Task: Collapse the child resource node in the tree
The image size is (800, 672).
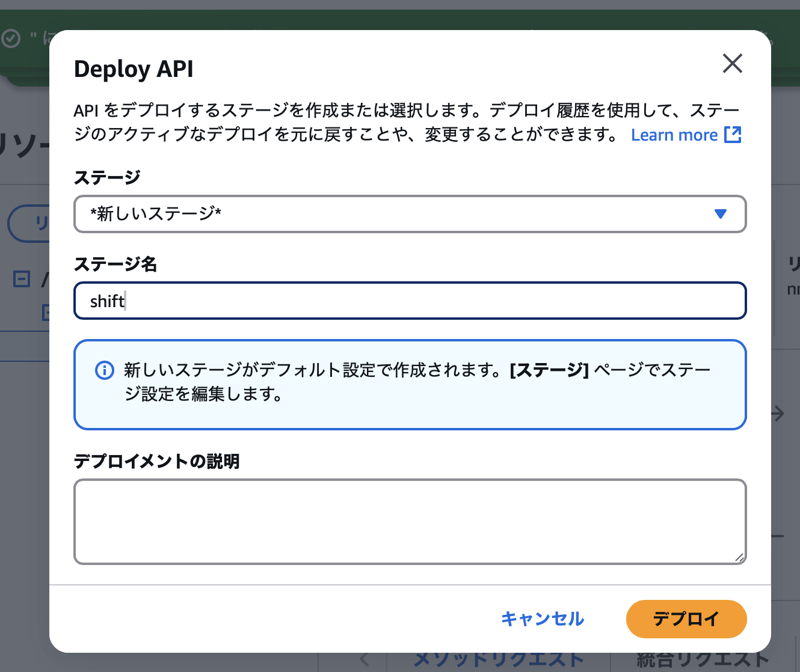Action: 48,313
